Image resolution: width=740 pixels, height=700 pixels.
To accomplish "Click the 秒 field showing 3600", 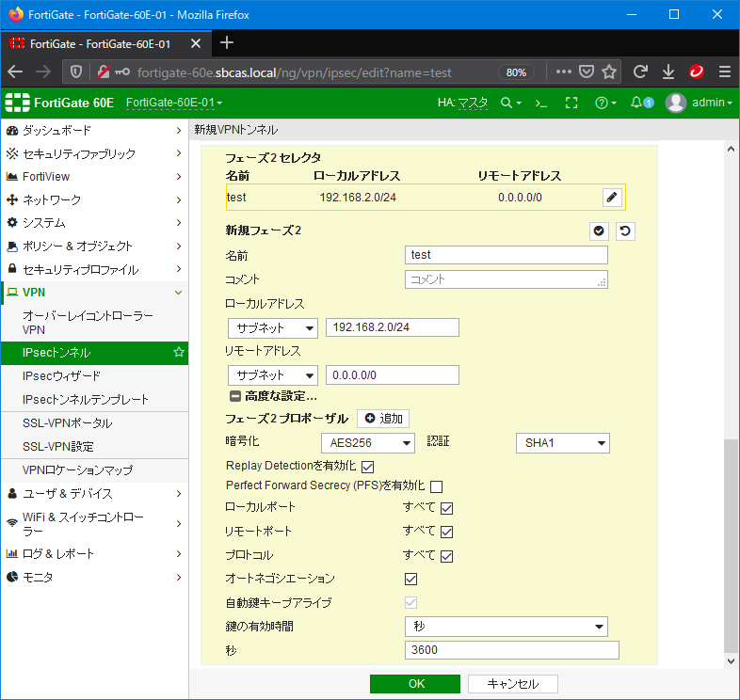I will 512,650.
